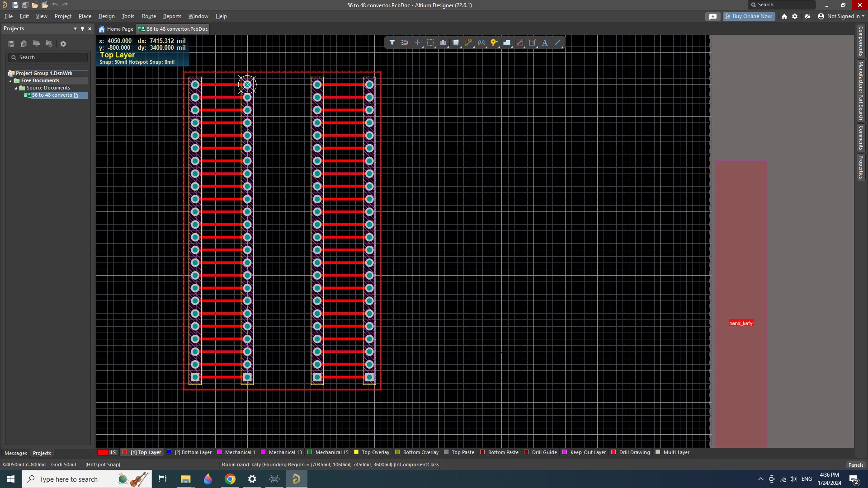The image size is (868, 488).
Task: Open the File menu
Action: (x=9, y=16)
